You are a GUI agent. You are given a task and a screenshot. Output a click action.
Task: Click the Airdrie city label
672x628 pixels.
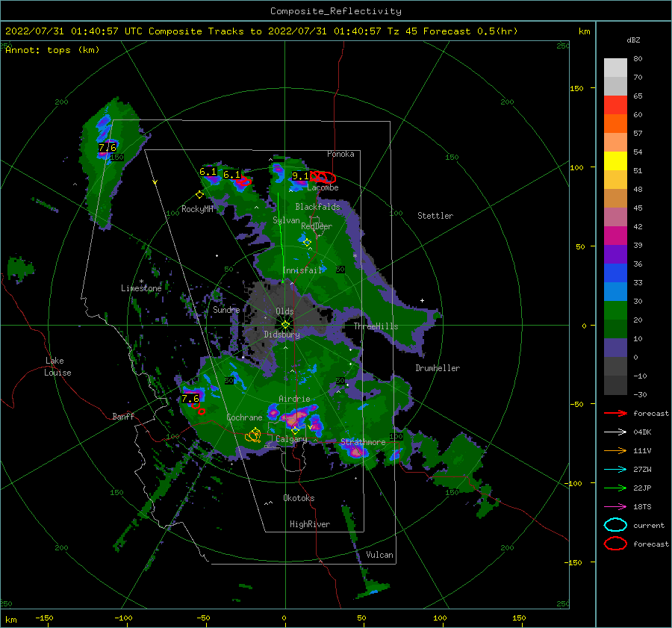(294, 399)
